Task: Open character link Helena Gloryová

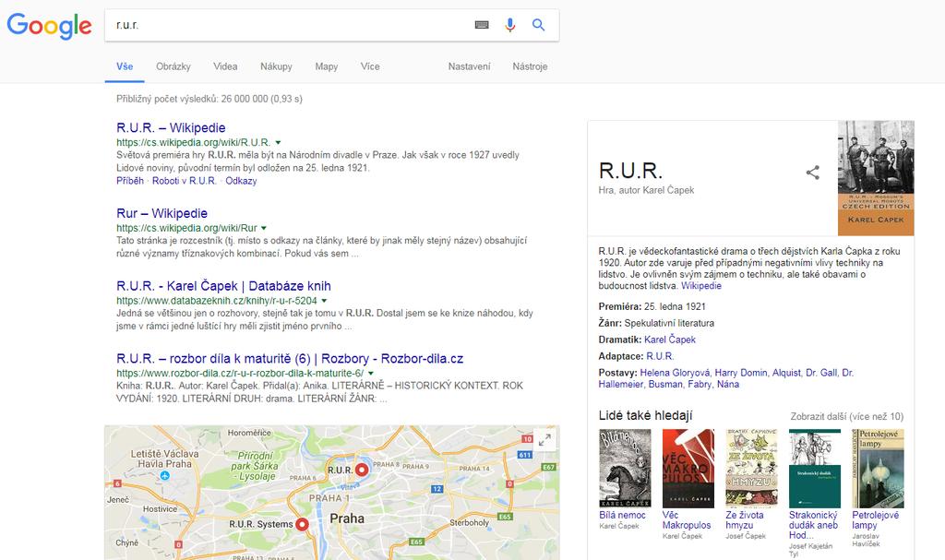Action: coord(675,373)
